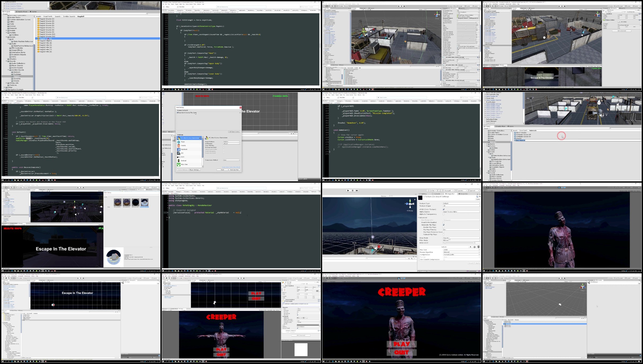Open the Screams folder under Zombie Sounds
Viewport: 643px width, 364px height.
tap(16, 79)
